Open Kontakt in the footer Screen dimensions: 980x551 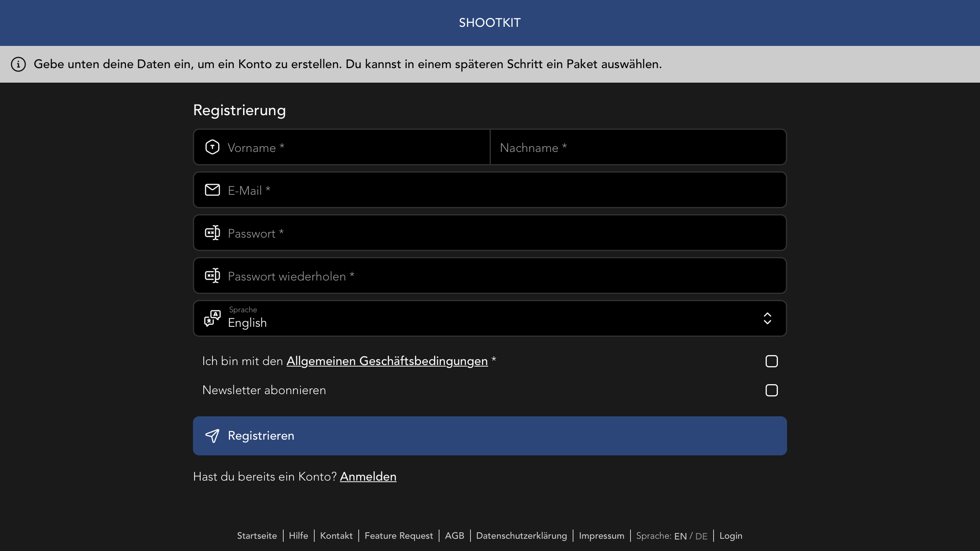tap(336, 536)
